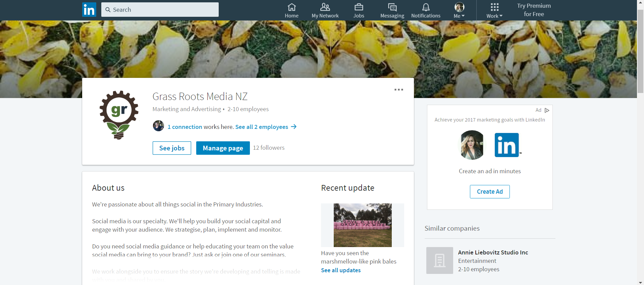Click the connection's profile photo
The image size is (644, 285).
(158, 126)
